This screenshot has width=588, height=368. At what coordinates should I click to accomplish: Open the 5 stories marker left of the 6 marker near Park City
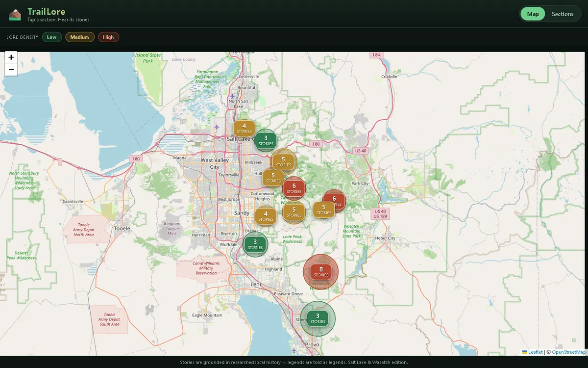[323, 210]
